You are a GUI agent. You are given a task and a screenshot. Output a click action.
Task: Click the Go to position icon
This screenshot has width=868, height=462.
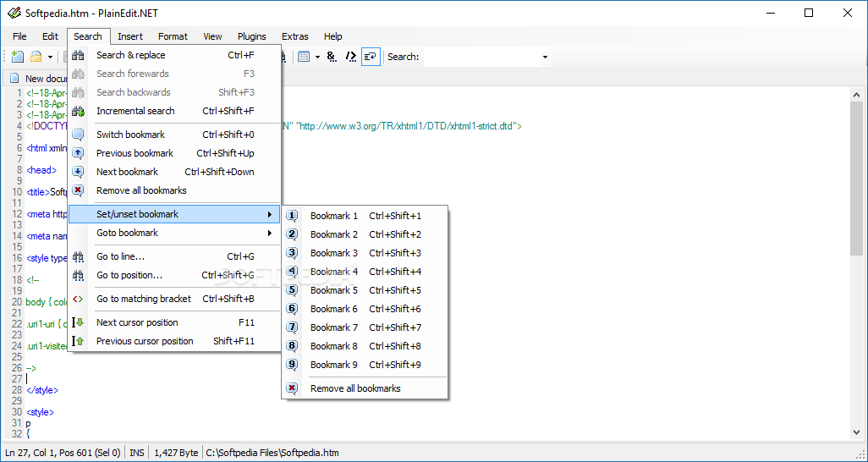[x=78, y=275]
